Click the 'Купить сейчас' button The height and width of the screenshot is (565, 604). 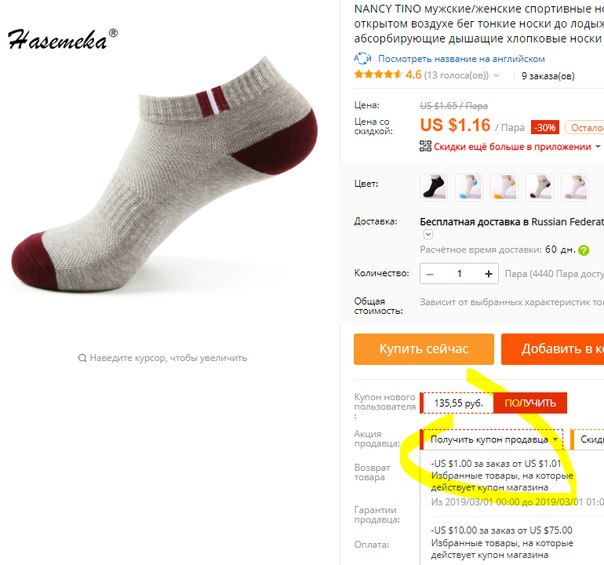pyautogui.click(x=424, y=349)
